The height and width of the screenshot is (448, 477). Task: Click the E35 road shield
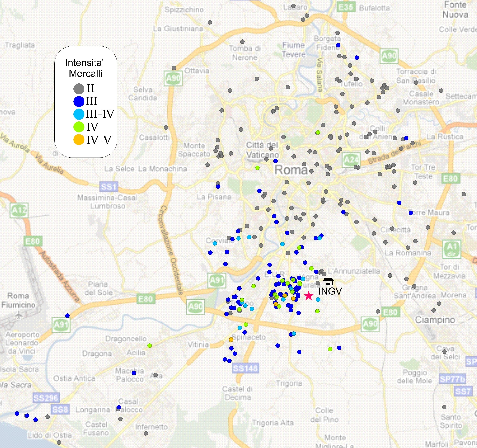346,7
